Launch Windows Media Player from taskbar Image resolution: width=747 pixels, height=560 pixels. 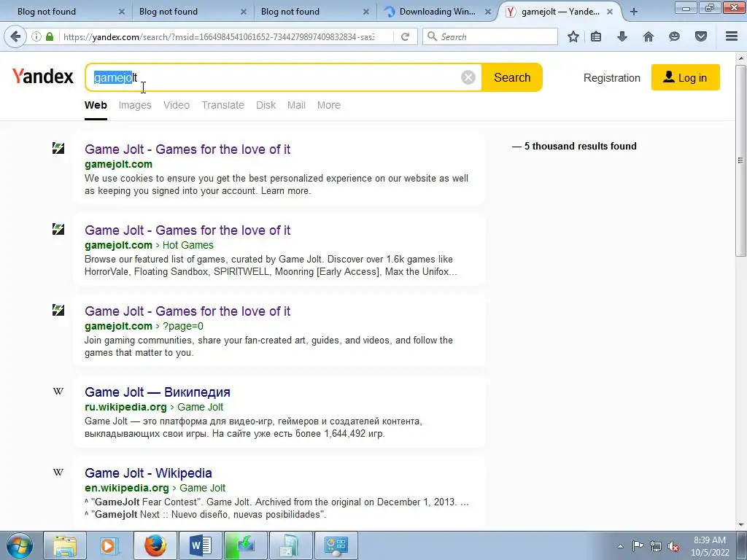click(x=109, y=545)
